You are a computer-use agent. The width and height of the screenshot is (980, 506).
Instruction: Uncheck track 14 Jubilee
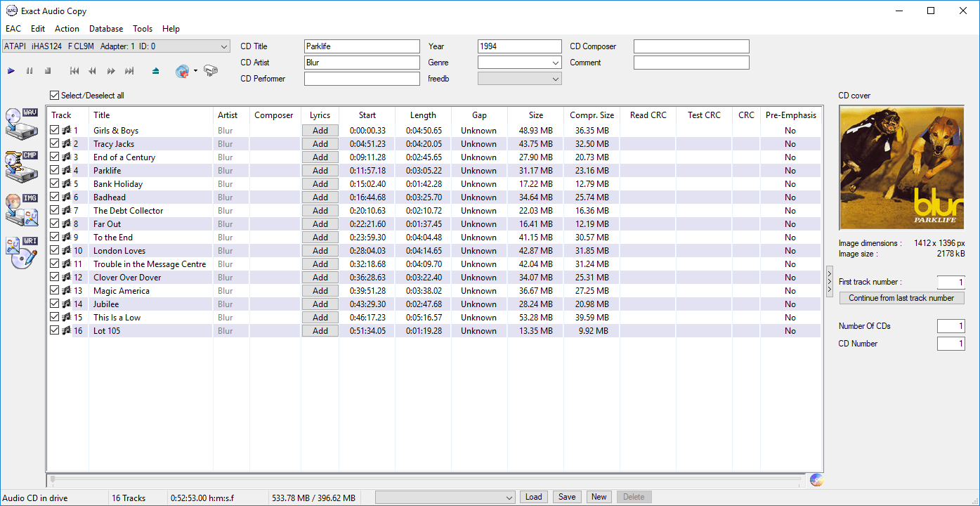[54, 304]
